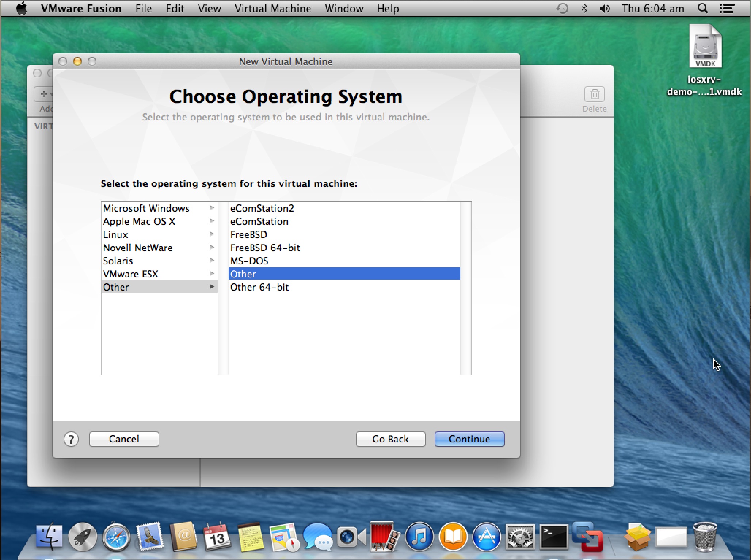Click Delete trash icon in library window
The image size is (751, 560).
(595, 95)
